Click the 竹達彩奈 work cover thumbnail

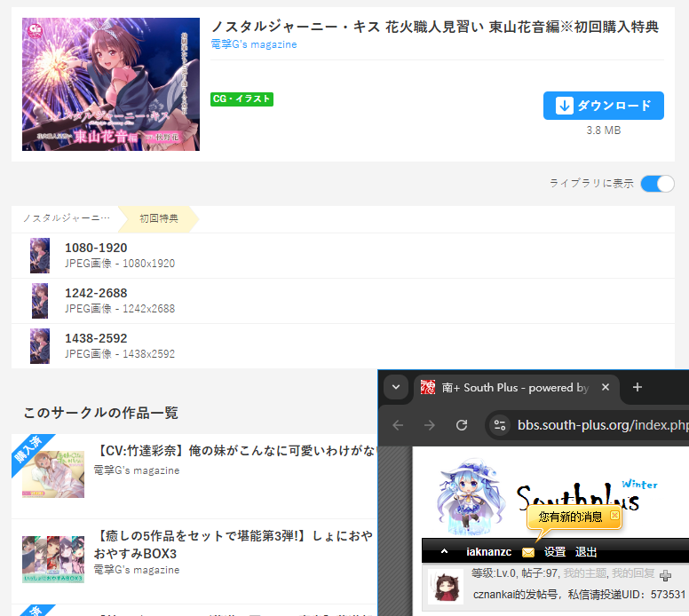click(53, 475)
